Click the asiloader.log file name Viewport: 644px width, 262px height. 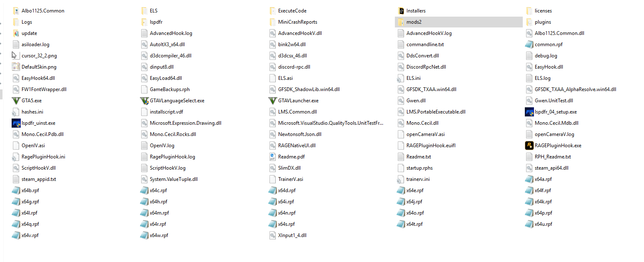pos(35,44)
